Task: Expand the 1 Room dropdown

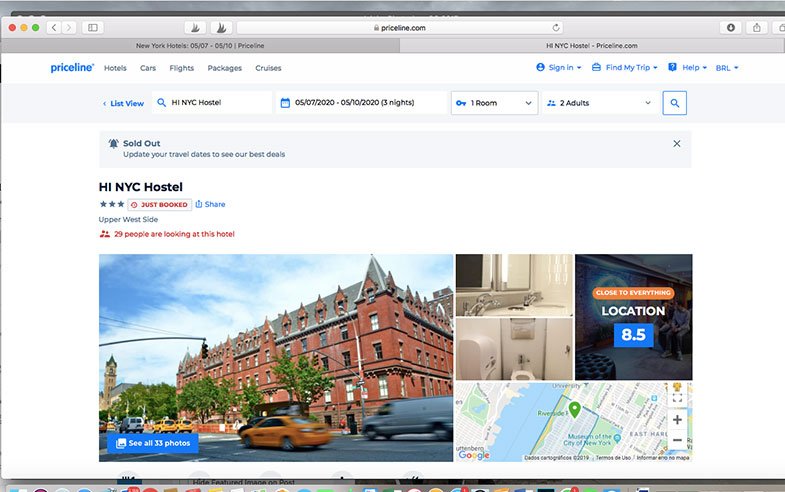Action: tap(494, 103)
